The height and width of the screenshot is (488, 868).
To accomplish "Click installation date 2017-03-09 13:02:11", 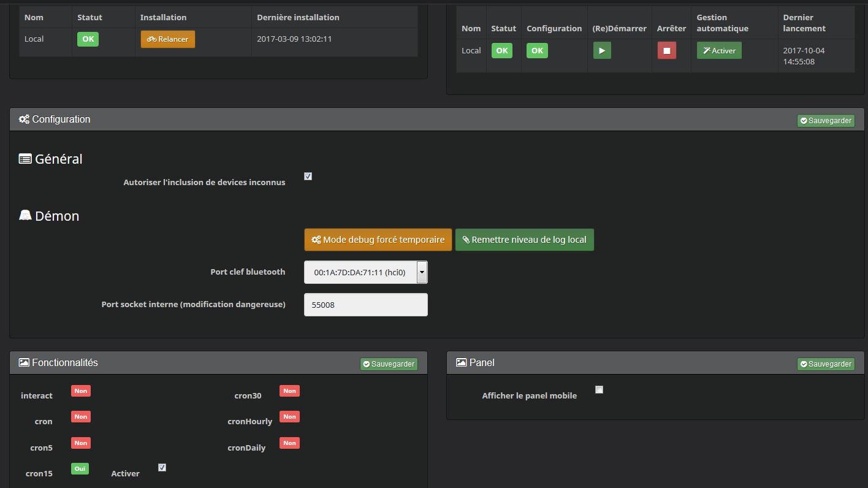I will [294, 39].
